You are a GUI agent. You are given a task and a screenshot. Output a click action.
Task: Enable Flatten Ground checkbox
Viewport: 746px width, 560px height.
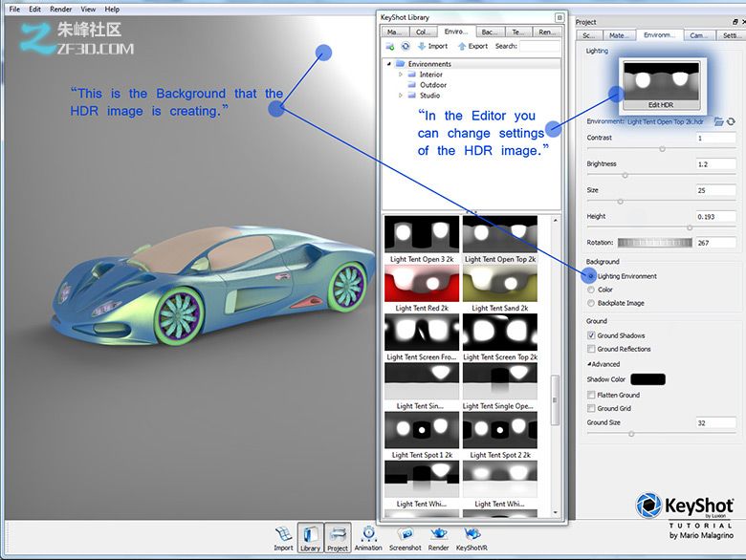[x=591, y=395]
